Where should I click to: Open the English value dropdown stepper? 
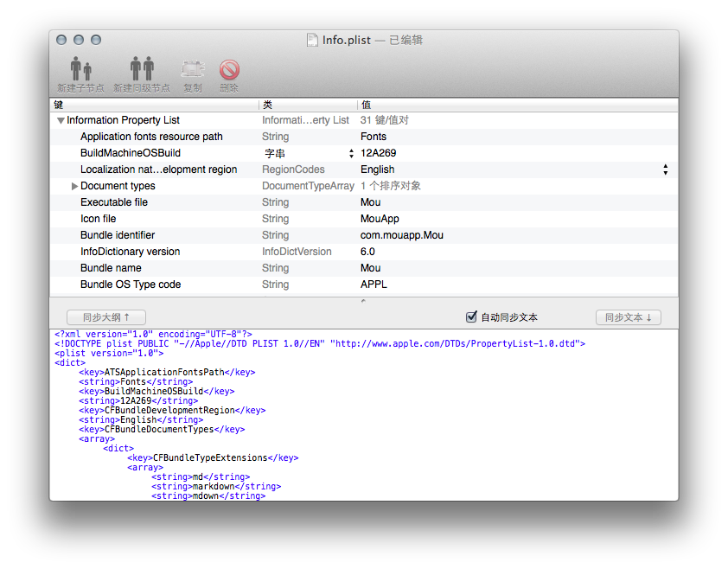(666, 169)
